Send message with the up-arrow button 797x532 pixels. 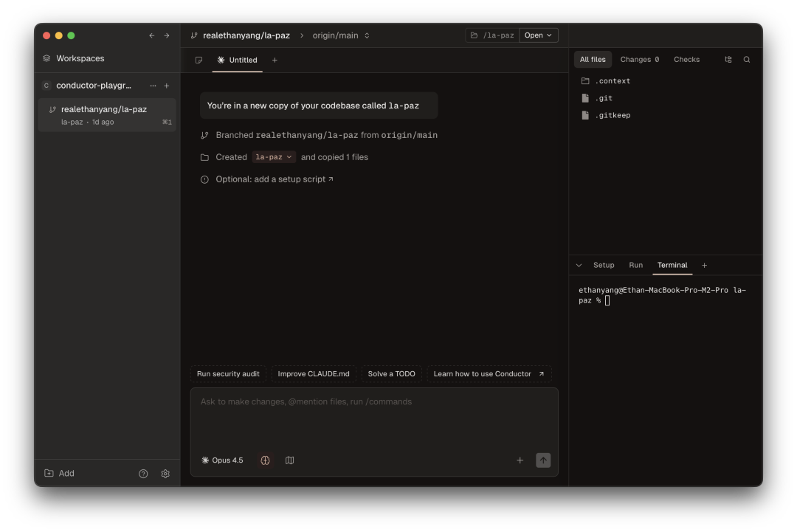click(543, 460)
